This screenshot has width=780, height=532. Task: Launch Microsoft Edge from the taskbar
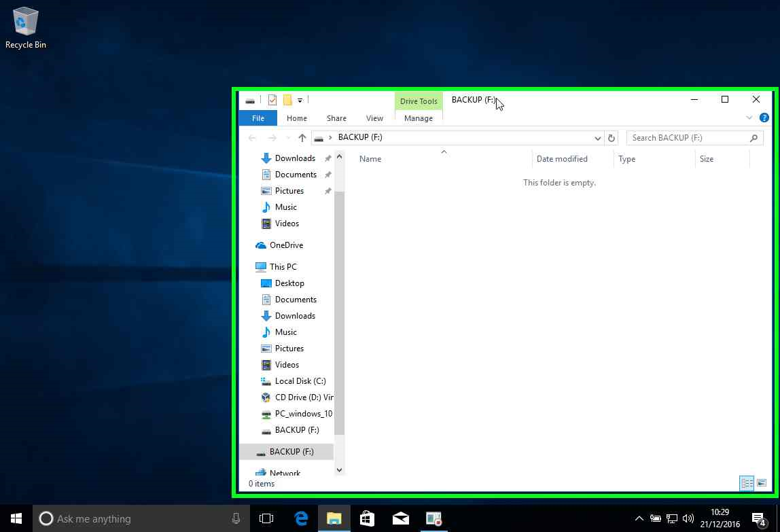(x=301, y=518)
